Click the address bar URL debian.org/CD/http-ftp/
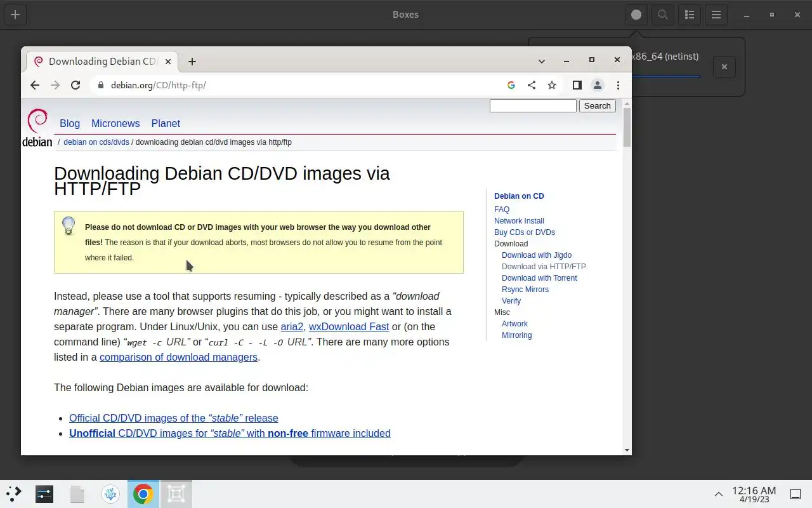The height and width of the screenshot is (508, 812). [159, 85]
